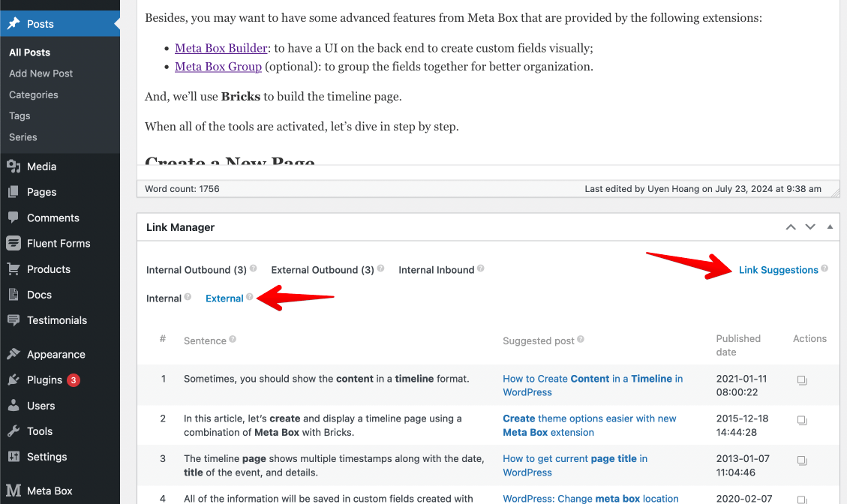
Task: Click the Plugins plug icon
Action: [14, 379]
